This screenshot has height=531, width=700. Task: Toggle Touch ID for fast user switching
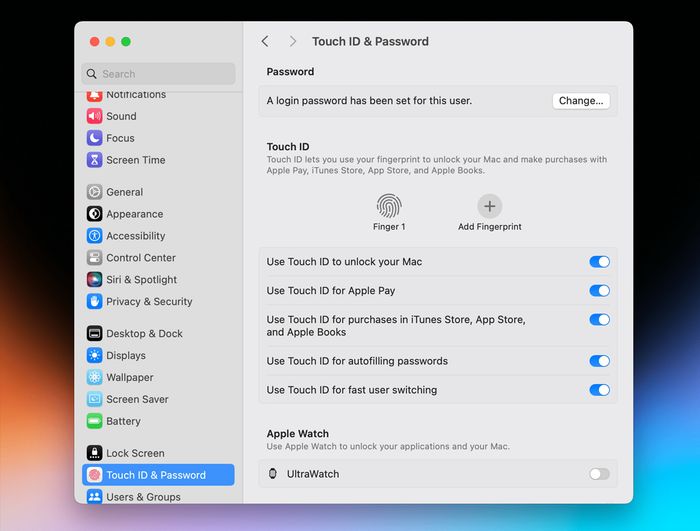tap(599, 390)
